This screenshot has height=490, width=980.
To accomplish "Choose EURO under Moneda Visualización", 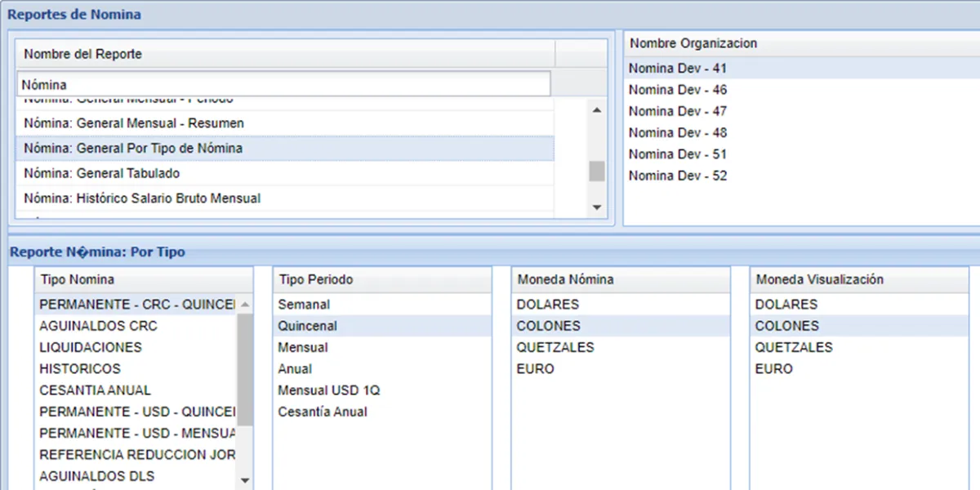I will 774,368.
